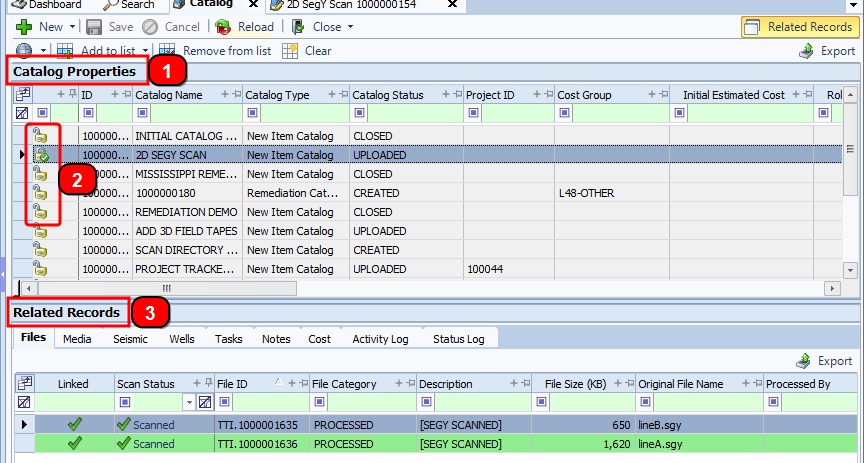Switch to the Cost tab
The image size is (864, 463).
[320, 338]
